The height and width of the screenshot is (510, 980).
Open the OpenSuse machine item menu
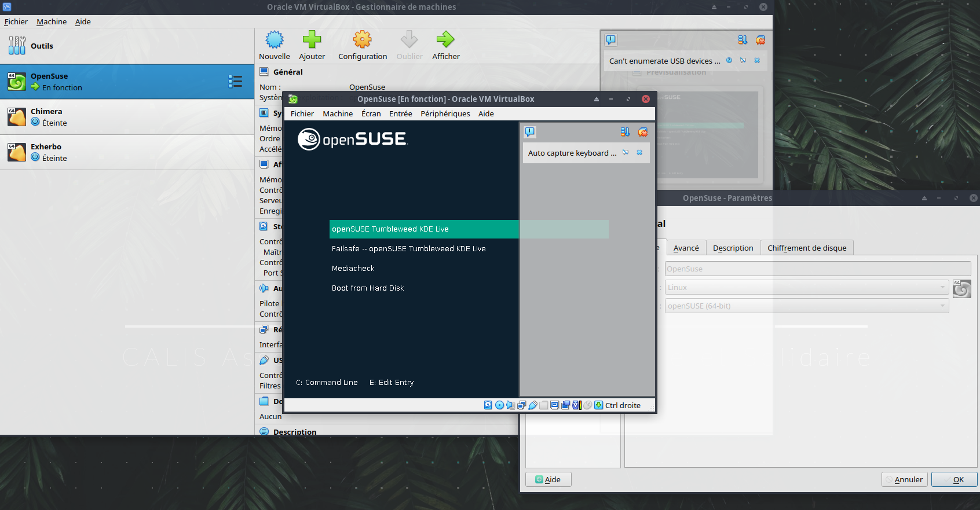(235, 82)
